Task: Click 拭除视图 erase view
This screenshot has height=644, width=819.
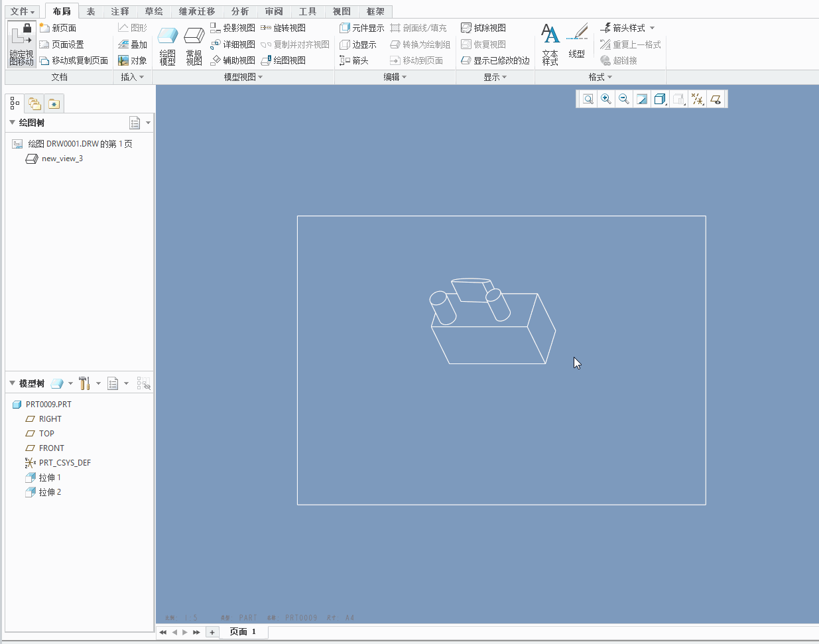Action: click(x=483, y=28)
